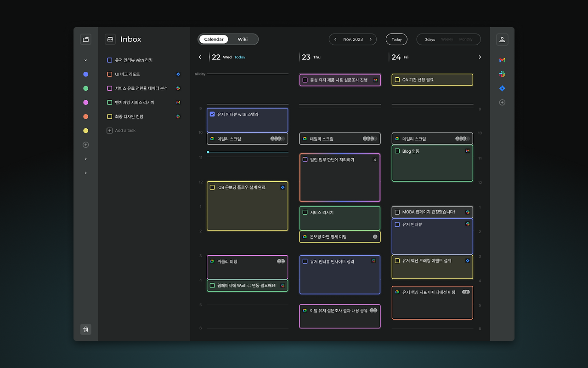Select the green color category dot
Viewport: 588px width, 368px height.
85,88
